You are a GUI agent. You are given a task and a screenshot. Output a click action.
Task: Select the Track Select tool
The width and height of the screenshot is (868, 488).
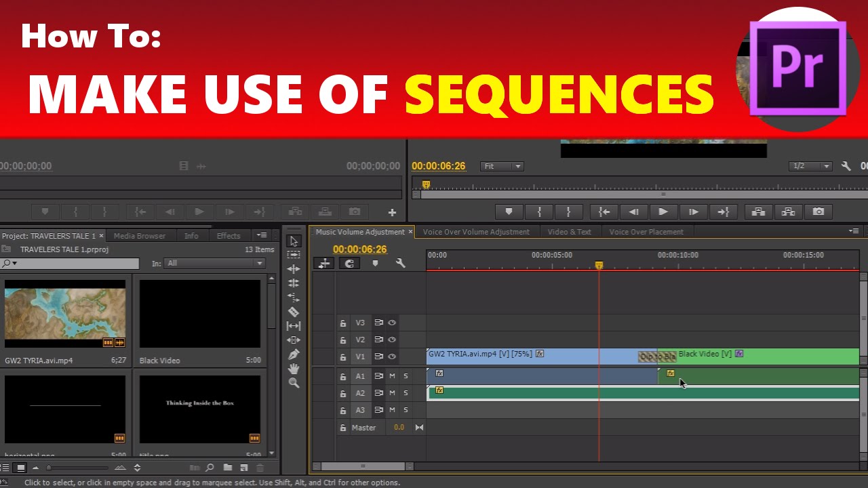coord(294,255)
